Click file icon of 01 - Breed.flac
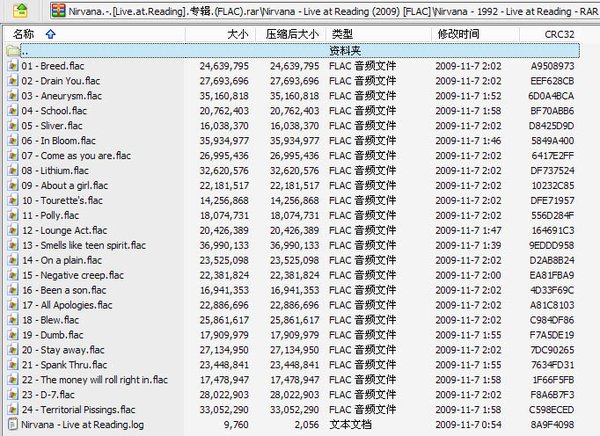The image size is (600, 436). tap(13, 66)
